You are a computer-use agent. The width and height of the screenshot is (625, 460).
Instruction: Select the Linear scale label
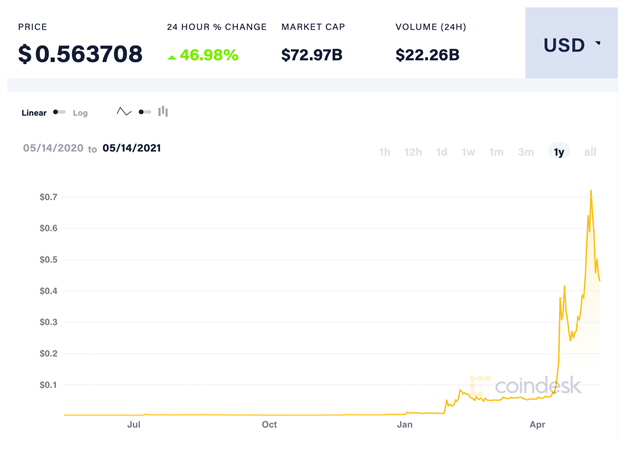[x=34, y=113]
